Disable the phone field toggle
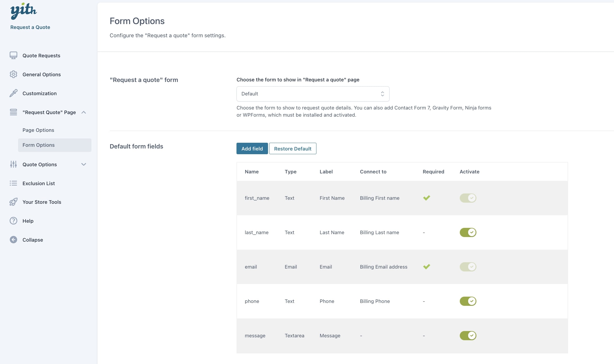Viewport: 614px width, 364px height. click(x=468, y=301)
